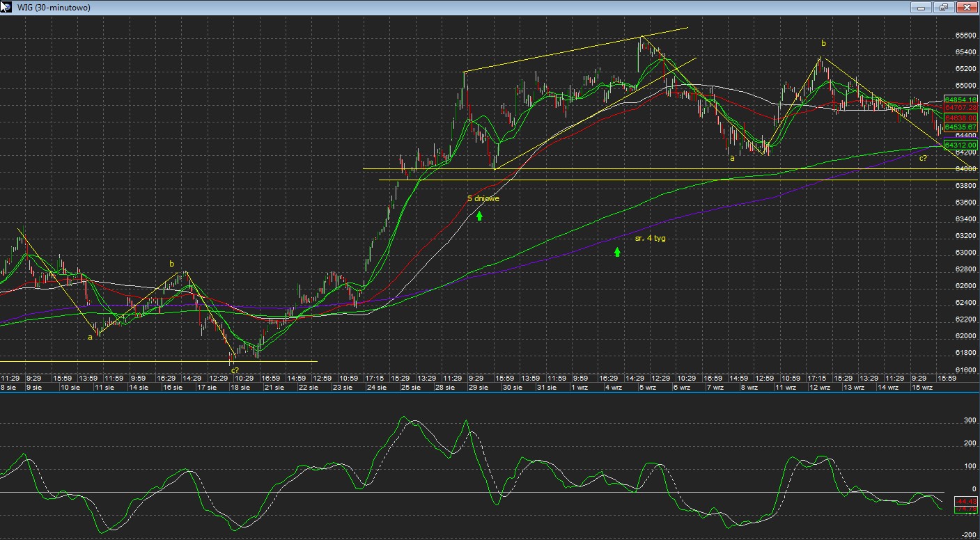Select the green 64312.00 value tag

pos(960,145)
